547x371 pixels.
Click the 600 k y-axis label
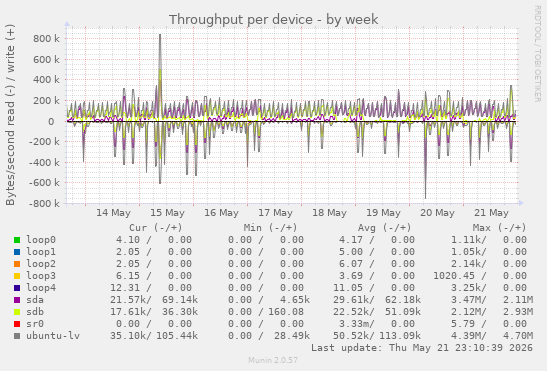pos(46,60)
